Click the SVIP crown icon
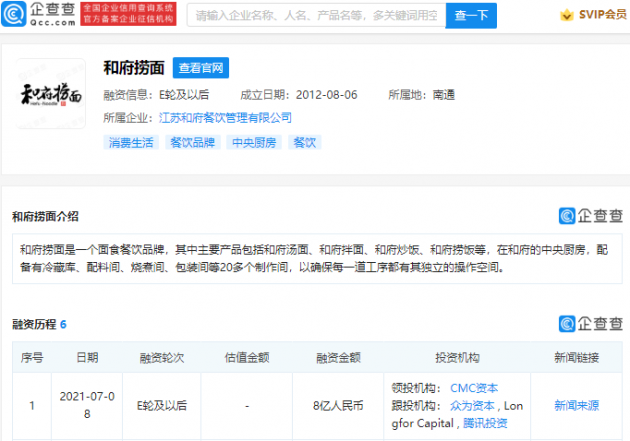Screen dimensions: 630x441 click(x=567, y=15)
